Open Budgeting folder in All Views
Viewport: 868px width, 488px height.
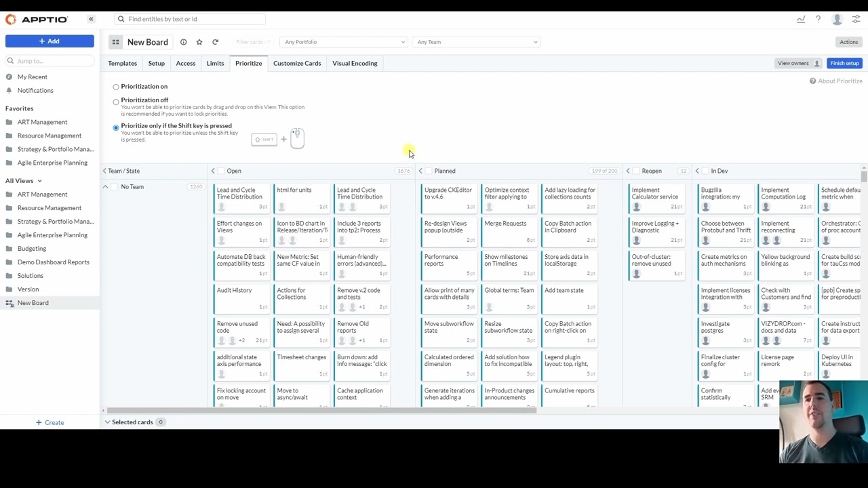pyautogui.click(x=32, y=249)
